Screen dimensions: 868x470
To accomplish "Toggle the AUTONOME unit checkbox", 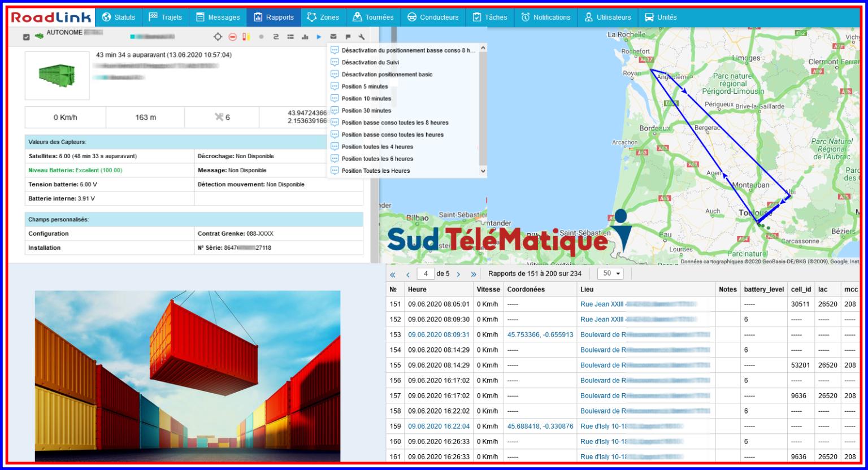I will [x=26, y=37].
